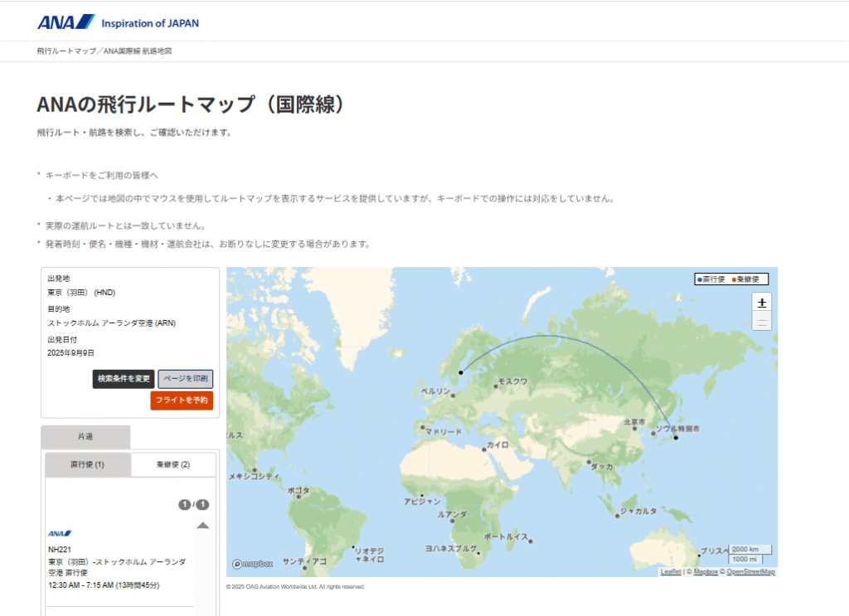Click the ベルリン city label on map

pyautogui.click(x=436, y=390)
